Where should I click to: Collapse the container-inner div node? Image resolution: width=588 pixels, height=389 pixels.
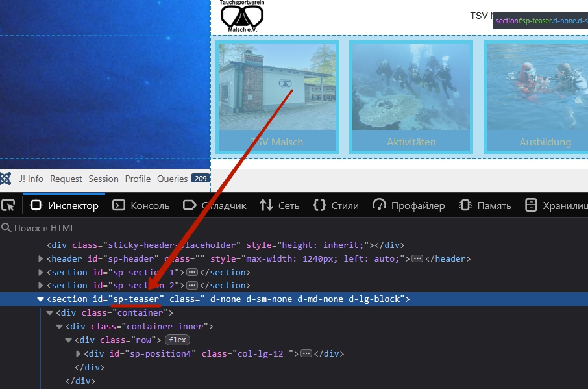point(60,327)
